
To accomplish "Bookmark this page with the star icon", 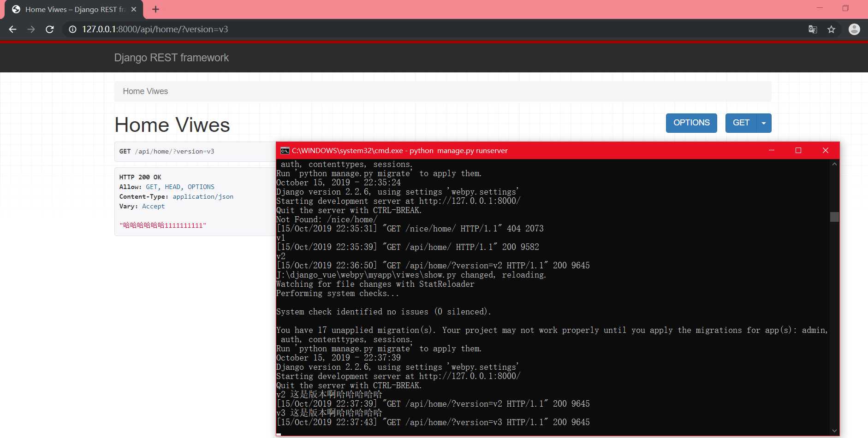I will tap(831, 30).
